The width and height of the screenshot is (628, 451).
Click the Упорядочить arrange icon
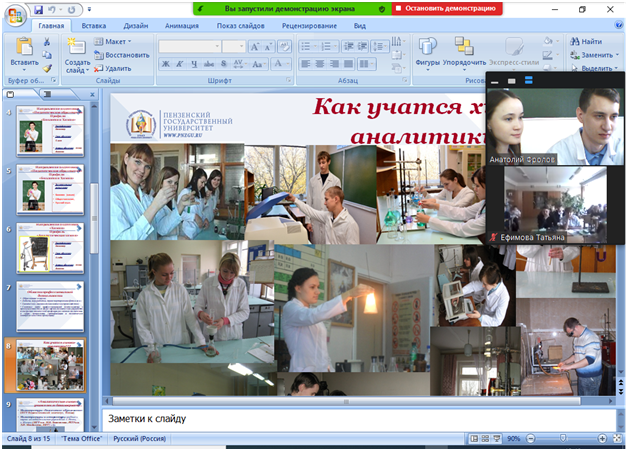(x=464, y=52)
